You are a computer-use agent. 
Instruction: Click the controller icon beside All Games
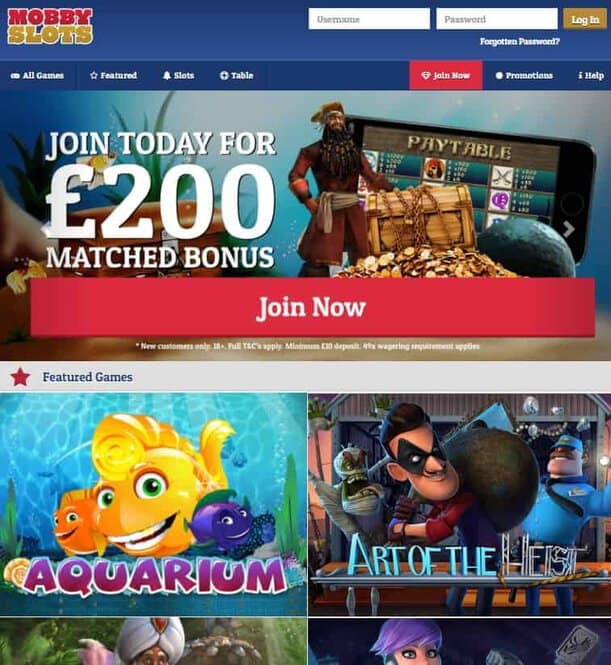pyautogui.click(x=15, y=75)
